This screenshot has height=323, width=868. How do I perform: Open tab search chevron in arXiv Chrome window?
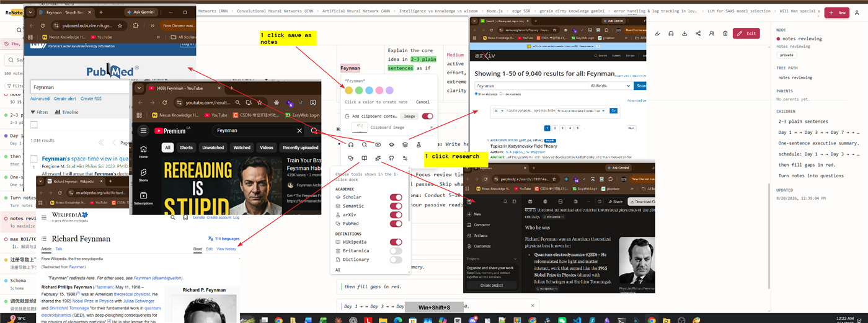[474, 21]
